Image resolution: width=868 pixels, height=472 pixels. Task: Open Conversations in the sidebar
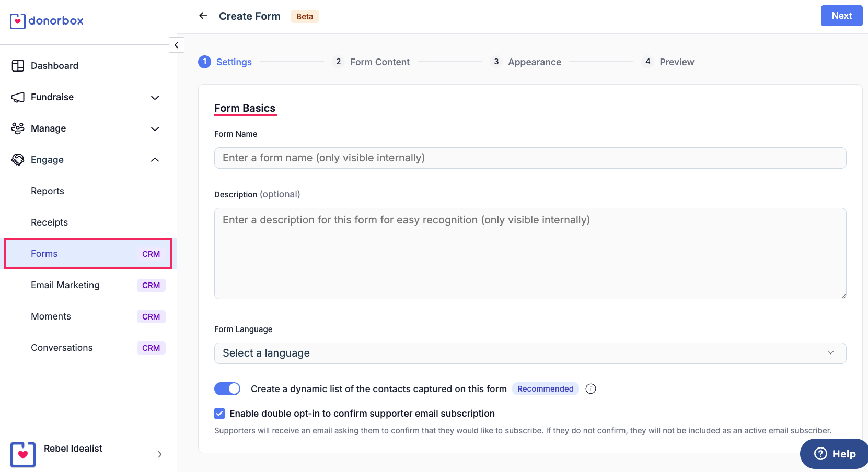[x=88, y=348]
